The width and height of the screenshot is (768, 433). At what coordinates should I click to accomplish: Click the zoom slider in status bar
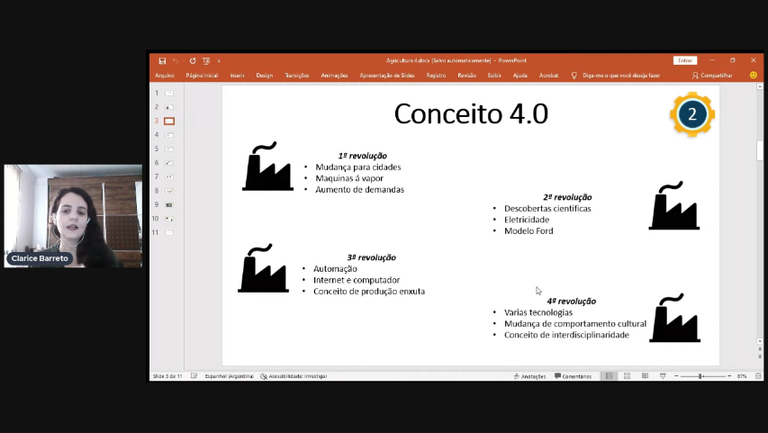coord(700,376)
